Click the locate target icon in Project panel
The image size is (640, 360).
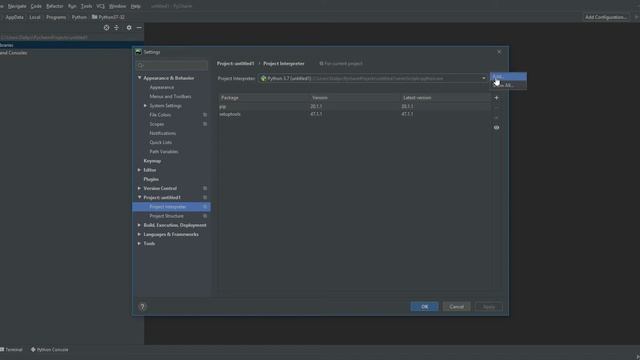coord(107,28)
